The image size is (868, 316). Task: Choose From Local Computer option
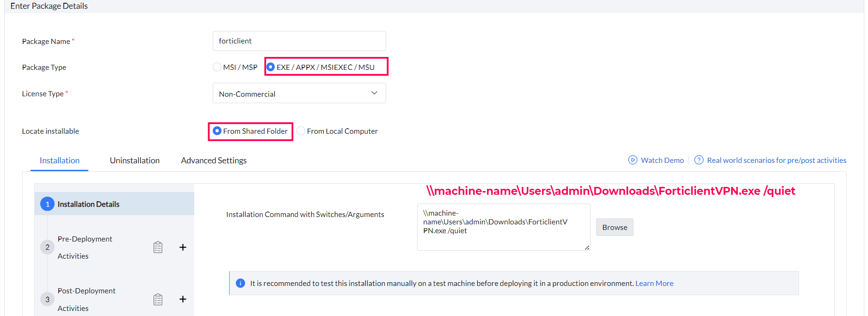click(x=301, y=131)
